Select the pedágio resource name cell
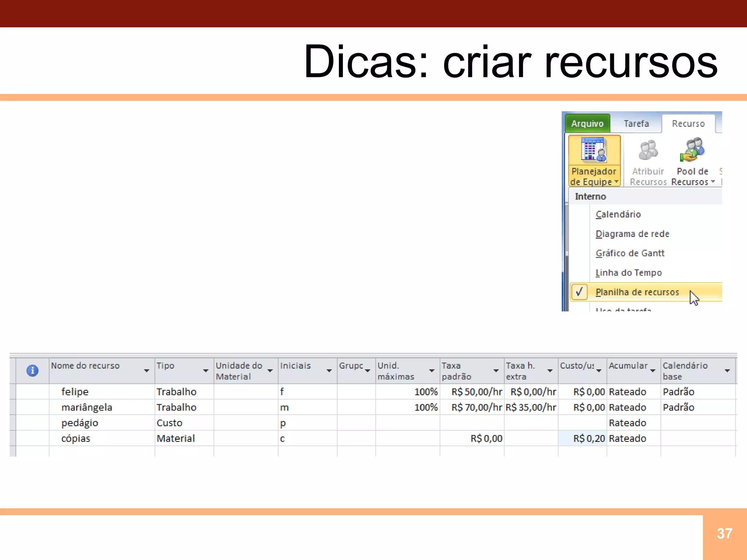 102,423
